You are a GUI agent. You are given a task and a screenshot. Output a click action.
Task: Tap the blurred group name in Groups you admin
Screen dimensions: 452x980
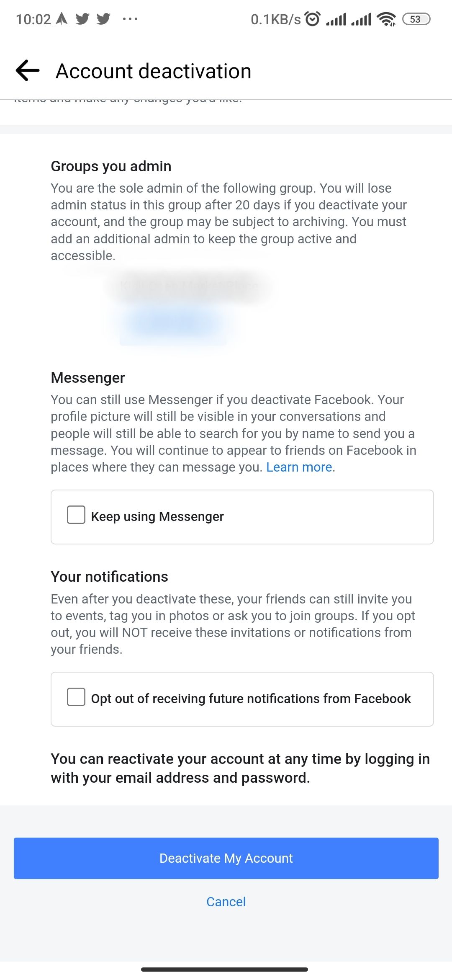(x=189, y=286)
